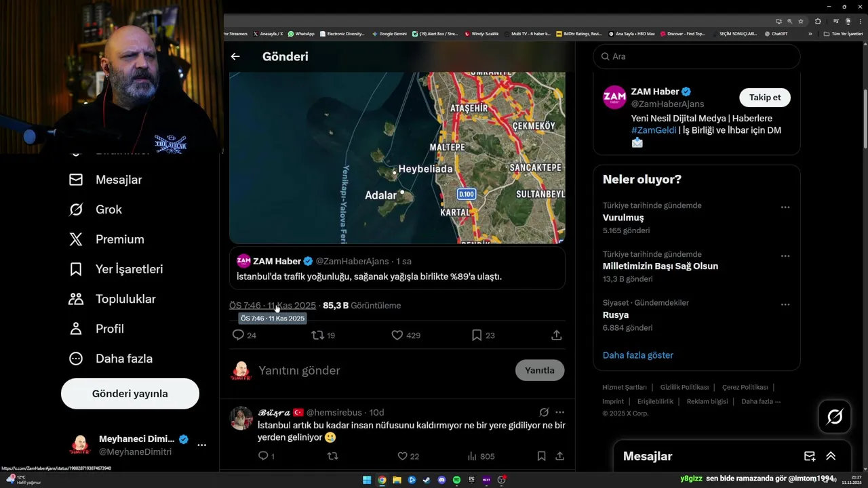Like the post with 429 likes

pos(397,335)
